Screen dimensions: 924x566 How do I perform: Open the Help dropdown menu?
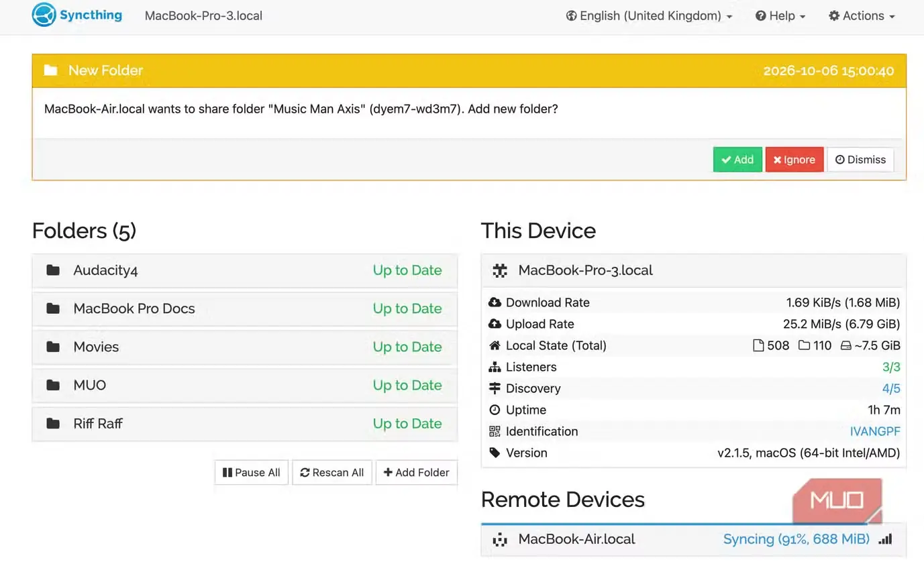tap(780, 16)
